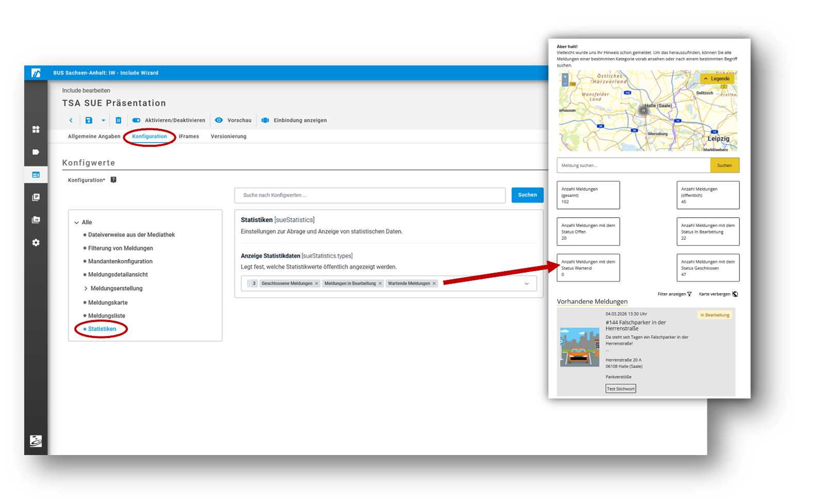This screenshot has width=814, height=504.
Task: Switch to the Allgemeine Angaben tab
Action: tap(94, 137)
